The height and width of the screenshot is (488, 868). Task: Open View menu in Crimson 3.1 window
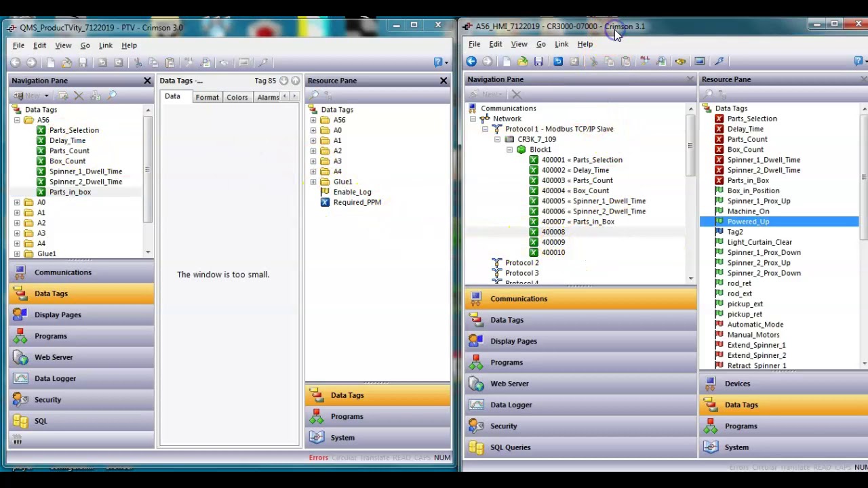pos(519,44)
